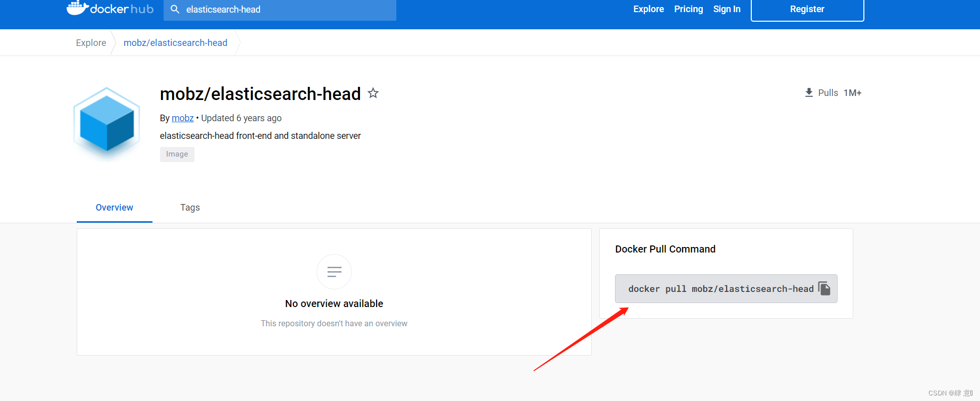The width and height of the screenshot is (980, 401).
Task: Open the Pricing page
Action: tap(688, 9)
